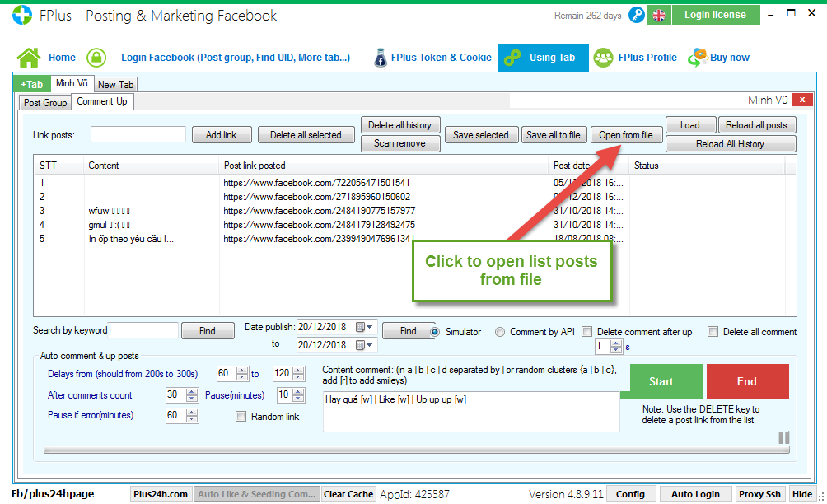Click the Add link button
The width and height of the screenshot is (827, 504).
[x=222, y=135]
